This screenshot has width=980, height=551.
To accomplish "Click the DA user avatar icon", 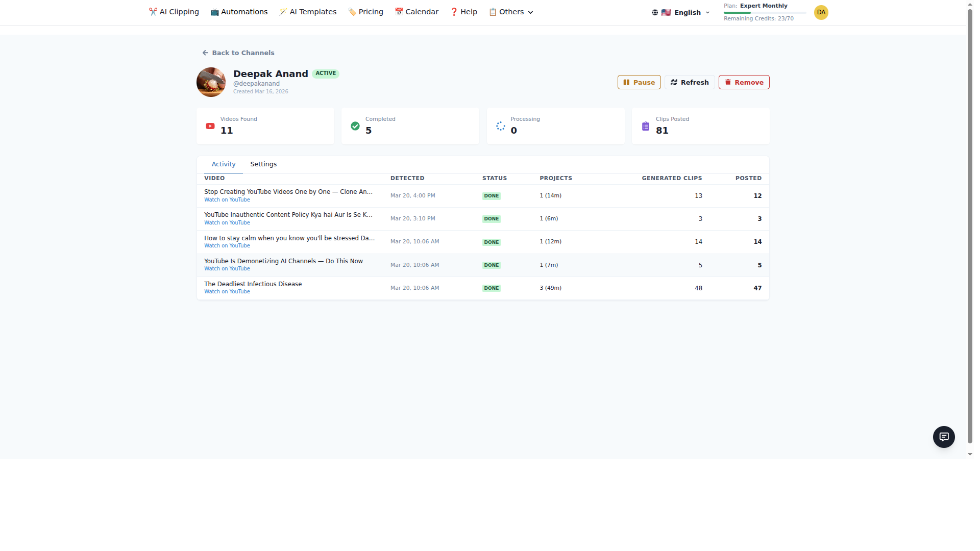I will [821, 12].
